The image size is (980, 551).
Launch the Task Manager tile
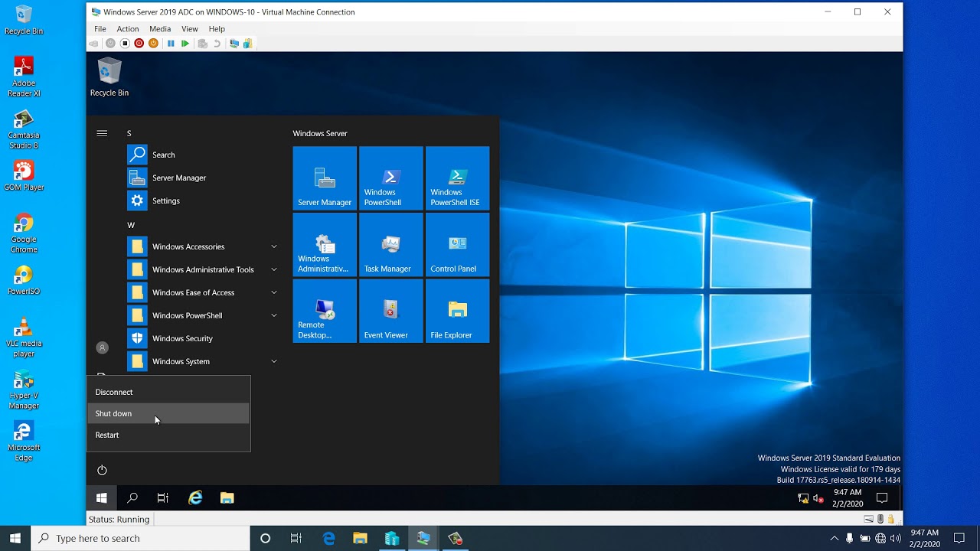[391, 245]
